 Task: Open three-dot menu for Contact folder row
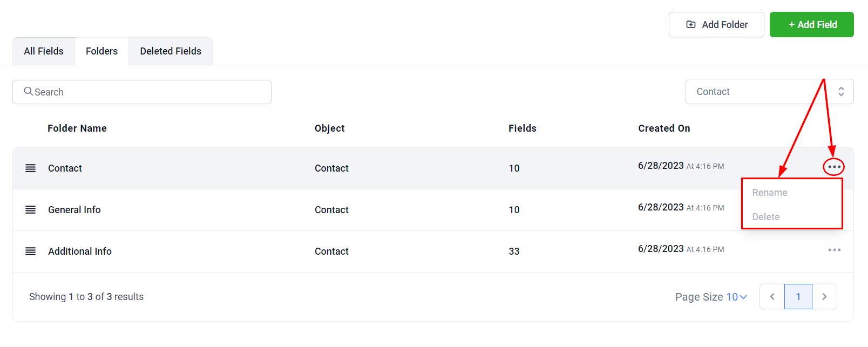click(x=834, y=167)
